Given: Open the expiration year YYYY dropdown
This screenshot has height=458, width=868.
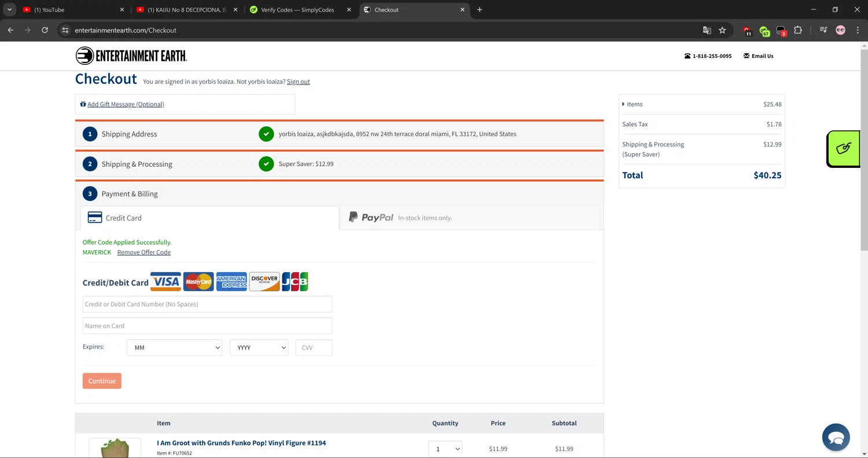Looking at the screenshot, I should coord(259,347).
